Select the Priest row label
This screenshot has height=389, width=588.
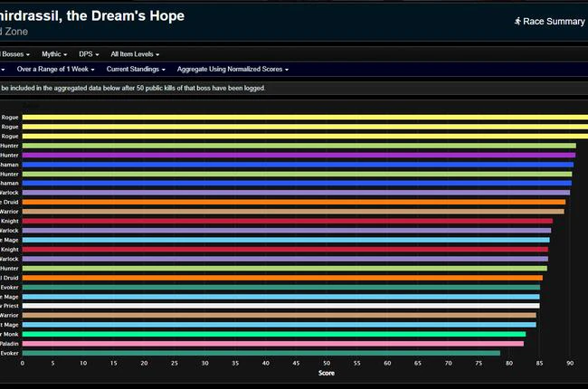pos(9,306)
